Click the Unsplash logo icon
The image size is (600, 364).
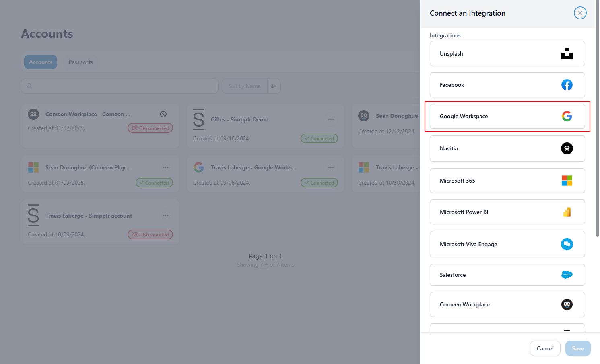(567, 53)
